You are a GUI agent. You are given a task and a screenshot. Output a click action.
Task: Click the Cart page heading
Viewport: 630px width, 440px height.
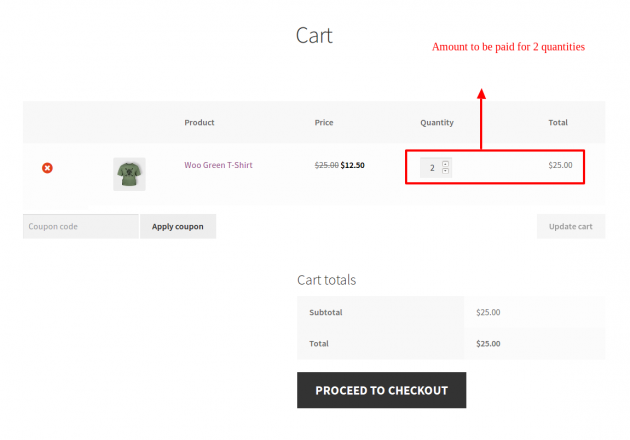314,35
